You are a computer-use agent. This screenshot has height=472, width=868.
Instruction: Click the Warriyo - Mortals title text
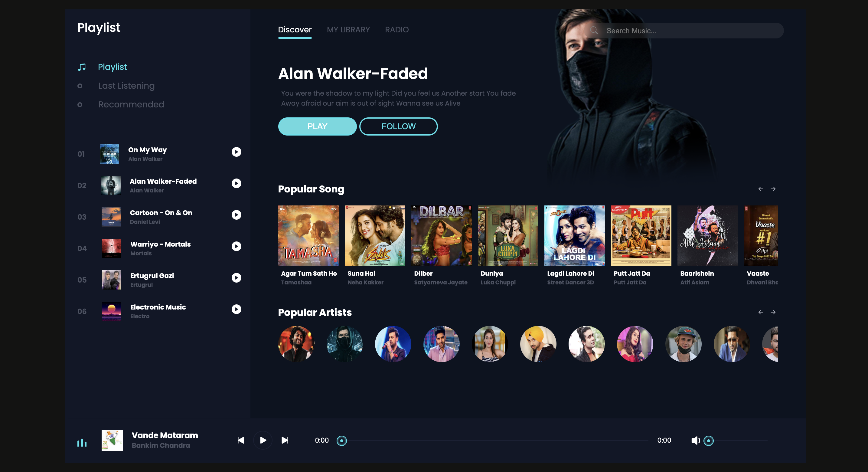[160, 244]
